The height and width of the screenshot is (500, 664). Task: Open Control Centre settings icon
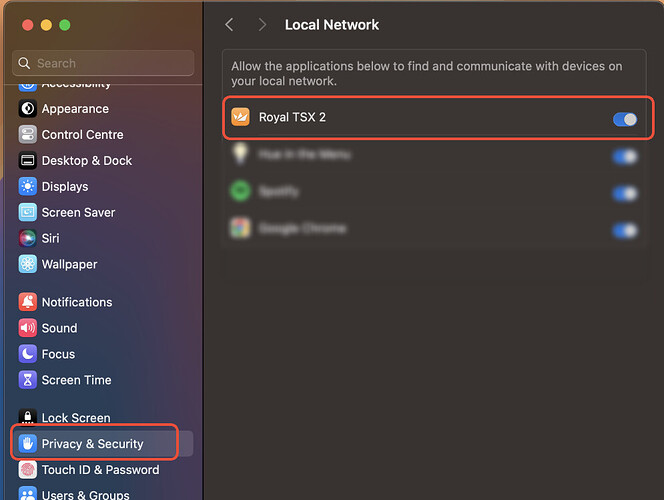pyautogui.click(x=28, y=135)
